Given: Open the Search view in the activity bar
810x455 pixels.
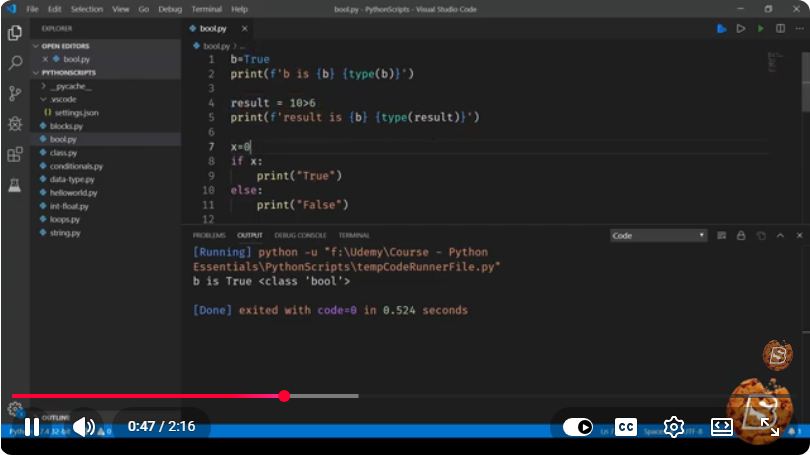Looking at the screenshot, I should (15, 63).
